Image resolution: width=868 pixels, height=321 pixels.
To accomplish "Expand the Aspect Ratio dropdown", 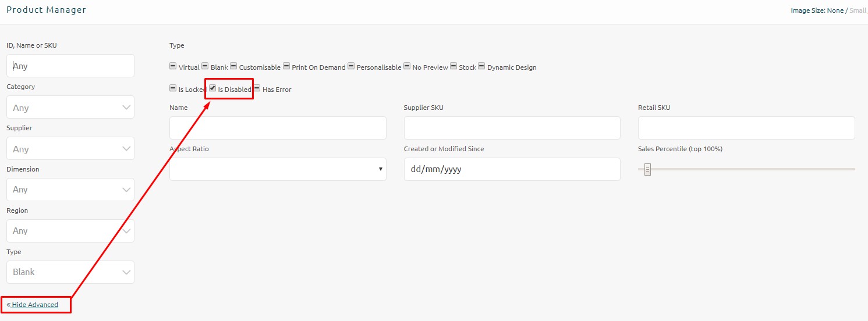I will point(278,169).
